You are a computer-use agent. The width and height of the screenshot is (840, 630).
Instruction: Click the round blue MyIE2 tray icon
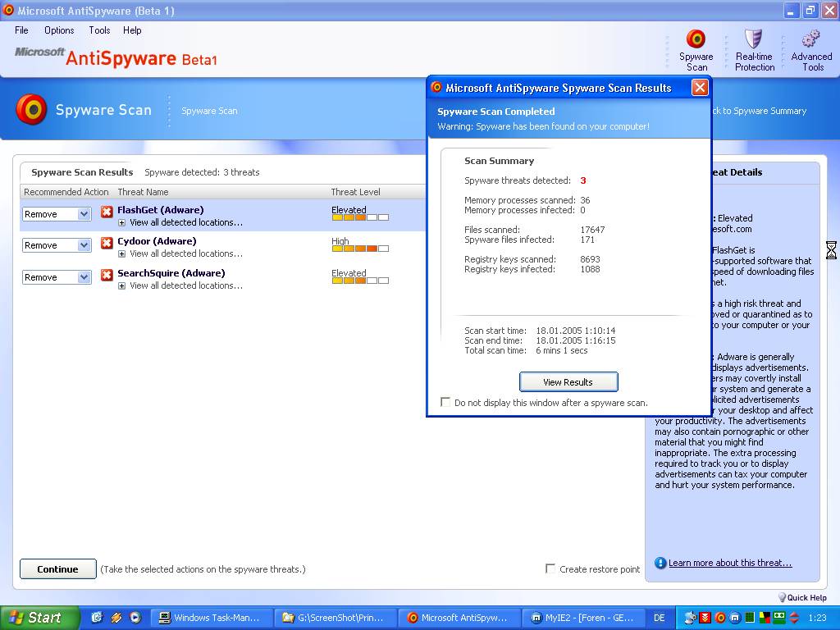(735, 618)
